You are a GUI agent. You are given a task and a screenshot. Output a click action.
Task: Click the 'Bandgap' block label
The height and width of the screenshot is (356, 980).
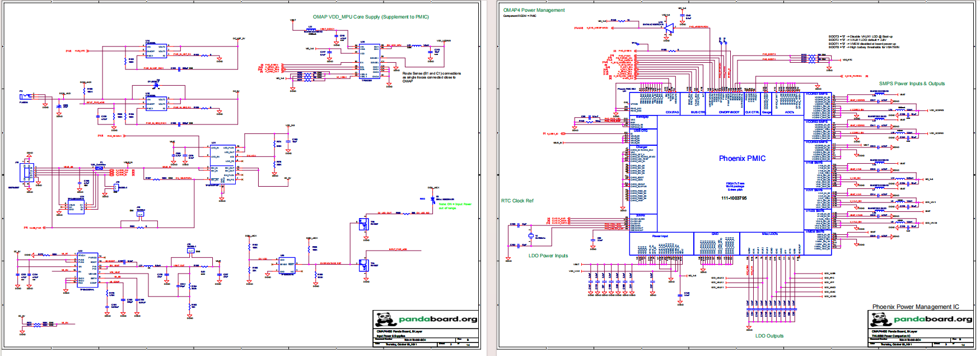642,117
